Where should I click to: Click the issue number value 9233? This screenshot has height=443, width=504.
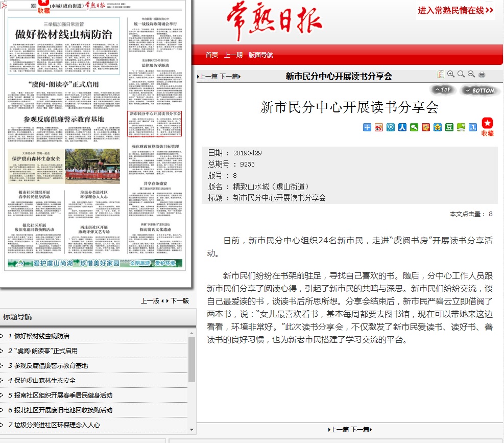point(247,164)
